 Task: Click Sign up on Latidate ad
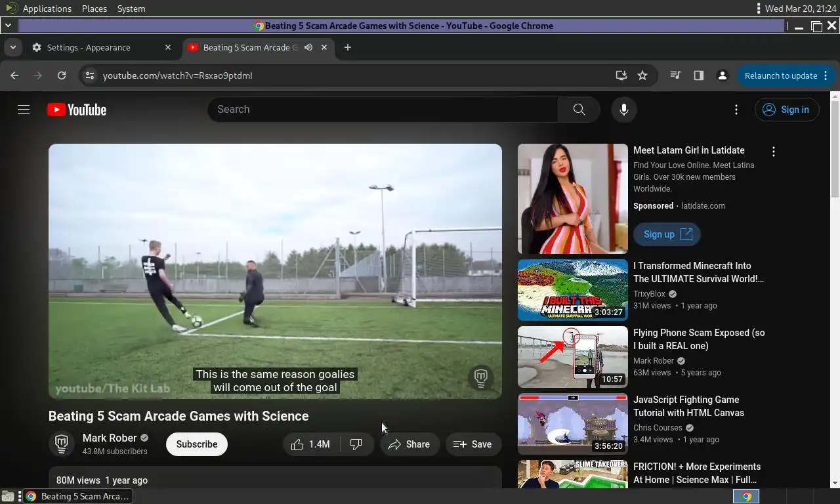pos(667,234)
